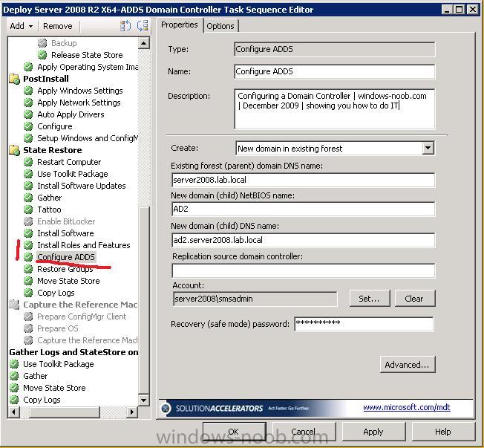The height and width of the screenshot is (448, 484).
Task: Maximize the Task Sequence Editor window
Action: tap(460, 10)
